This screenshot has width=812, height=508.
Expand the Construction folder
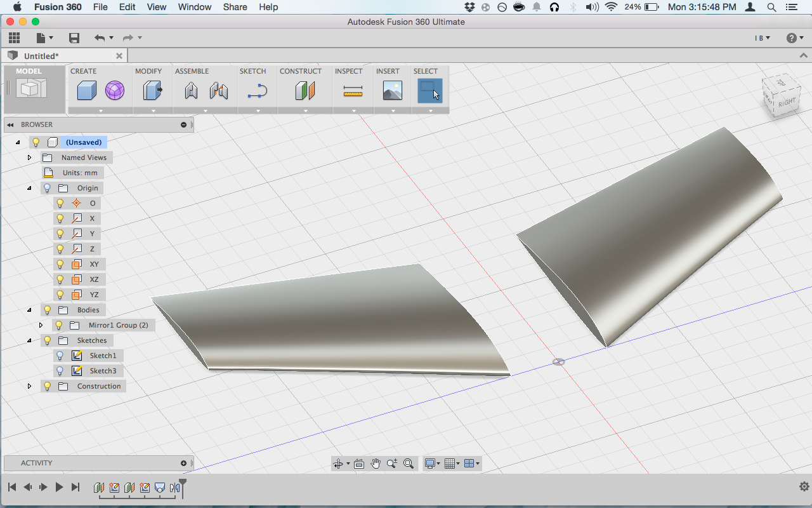click(29, 386)
